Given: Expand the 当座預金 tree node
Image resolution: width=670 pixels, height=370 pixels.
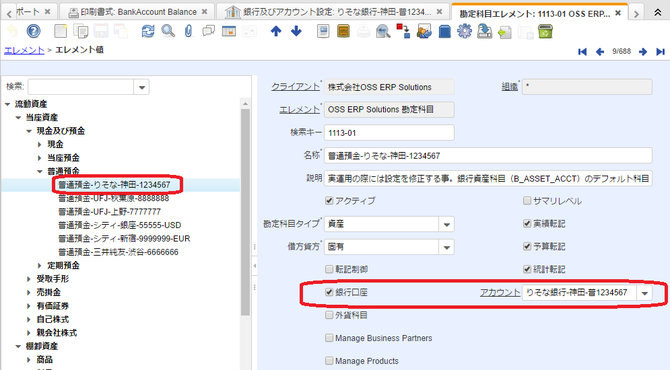Looking at the screenshot, I should (x=40, y=158).
